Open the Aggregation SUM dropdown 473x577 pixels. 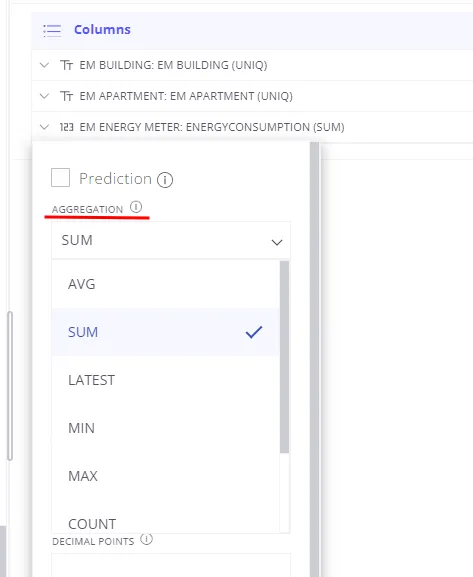[171, 240]
